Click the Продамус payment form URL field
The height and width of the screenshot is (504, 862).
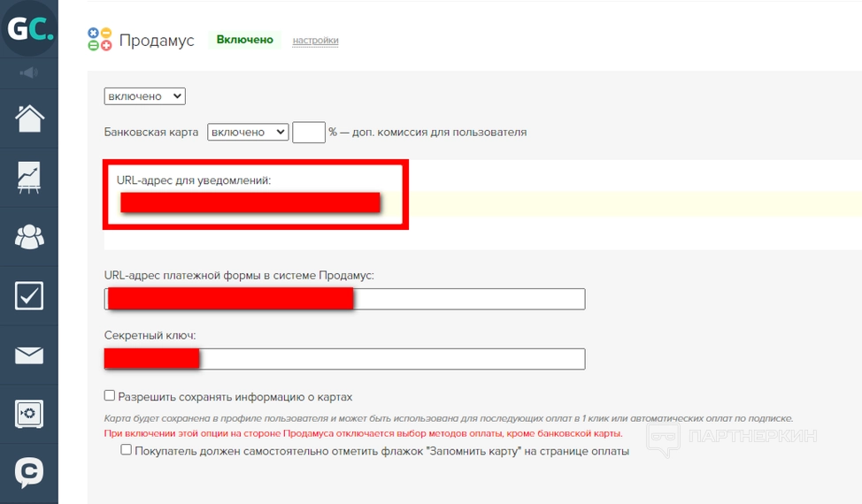click(344, 299)
